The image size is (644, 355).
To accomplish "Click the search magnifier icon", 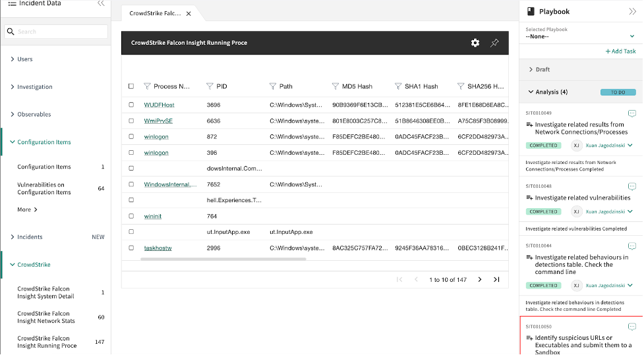I will click(11, 32).
